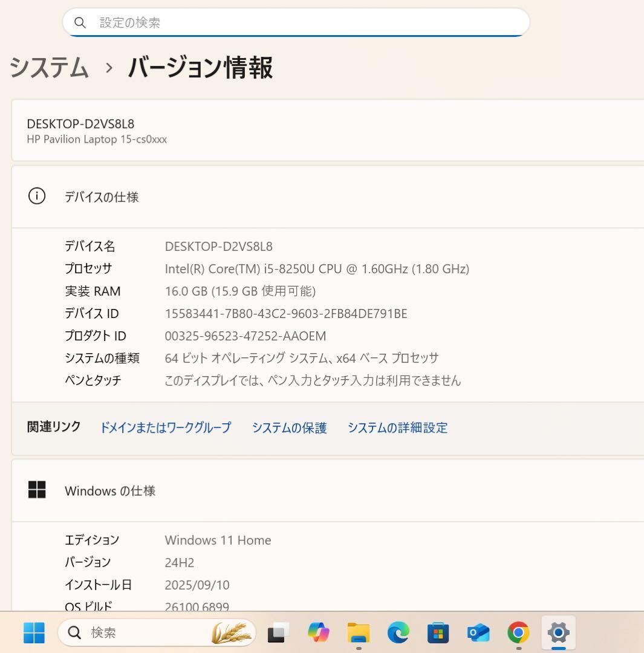Viewport: 644px width, 653px height.
Task: Click the magnifier icon in the settings search
Action: 80,22
